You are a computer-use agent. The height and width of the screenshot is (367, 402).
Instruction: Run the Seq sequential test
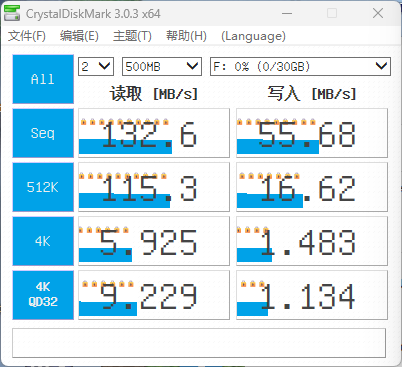43,133
